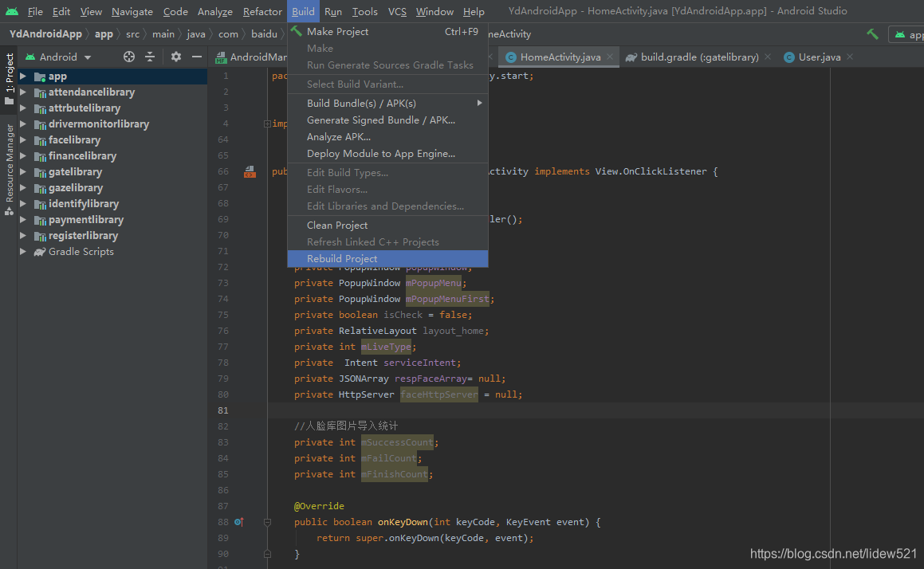Open the Refactor menu
The image size is (924, 569).
point(262,11)
